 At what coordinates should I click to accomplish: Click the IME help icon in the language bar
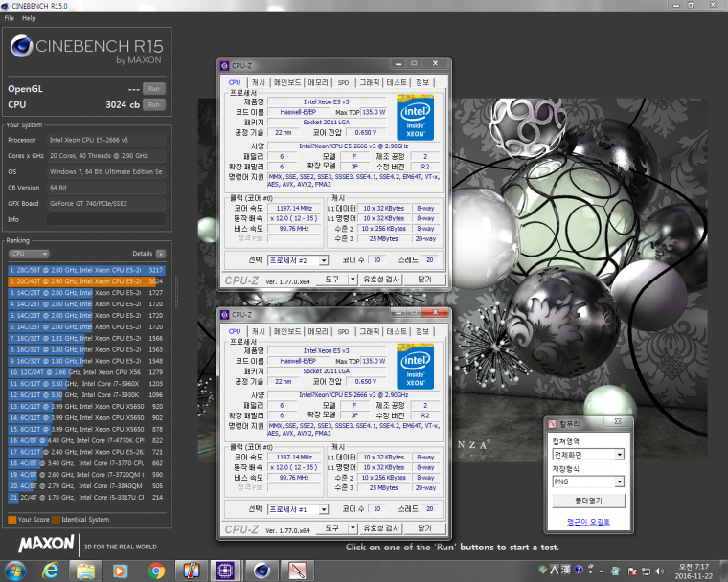point(579,570)
